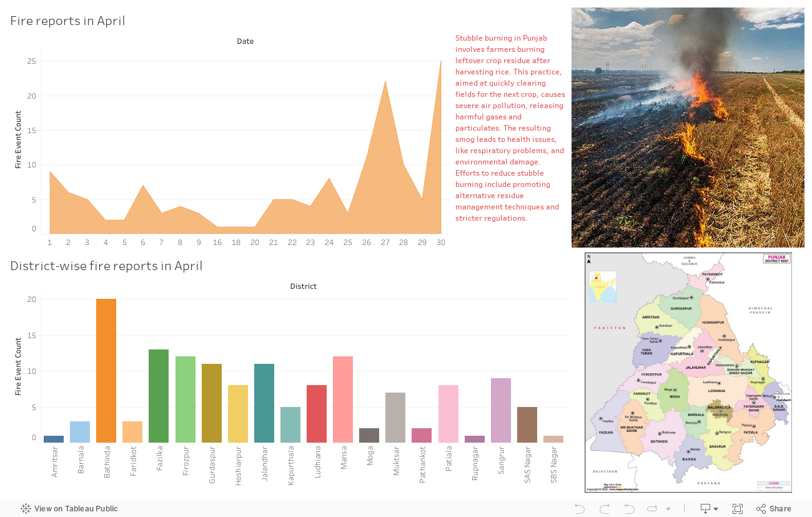This screenshot has width=812, height=517.
Task: Click bottom chart 'Fire Event Count' axis title
Action: (18, 366)
